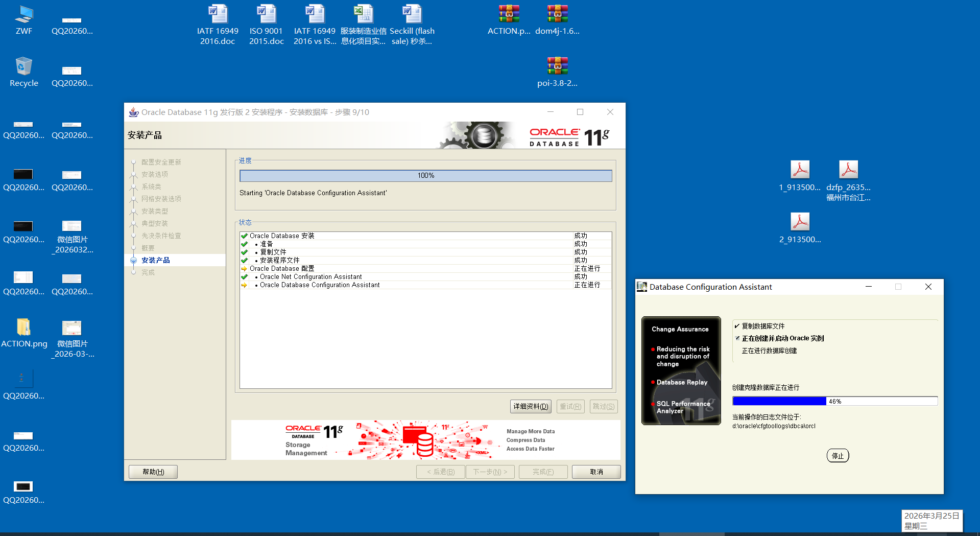Click the Starting 'Oracle Database Configuration Assistant' message
The height and width of the screenshot is (536, 980).
pyautogui.click(x=313, y=193)
